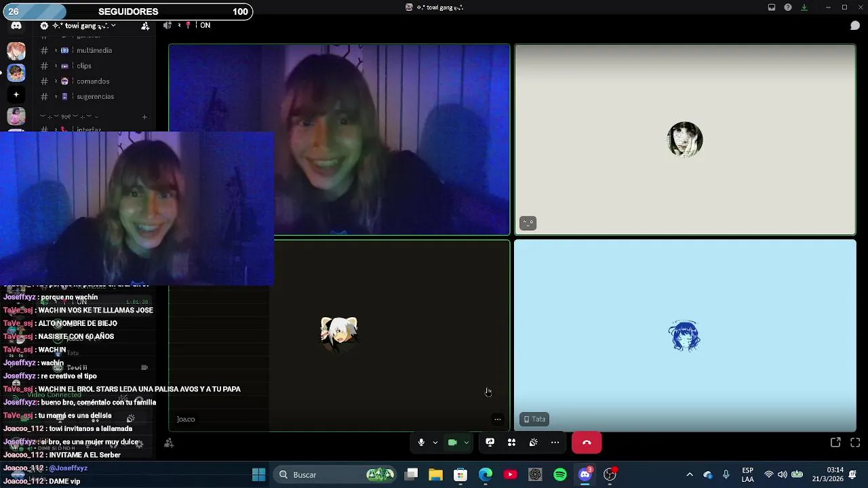
Task: Disconnect from call with red hang-up button
Action: [x=587, y=443]
